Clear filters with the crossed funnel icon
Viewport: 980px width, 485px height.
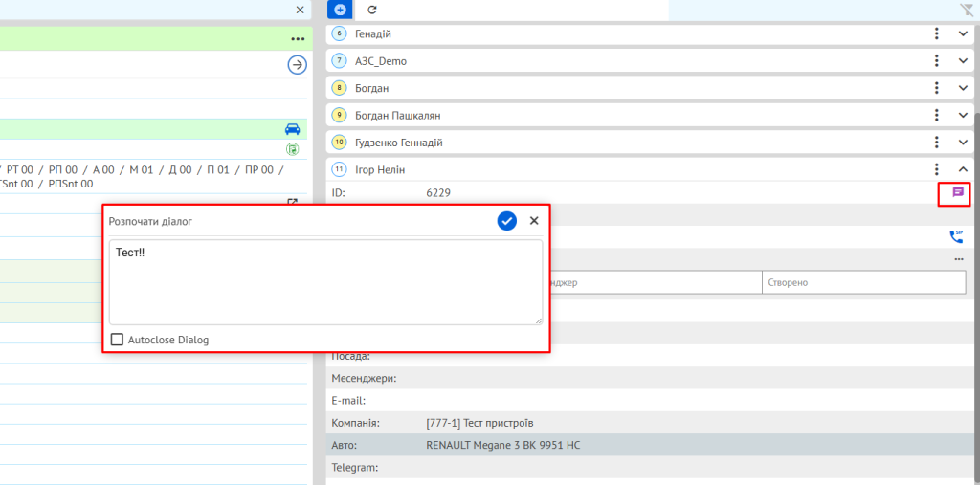(x=967, y=9)
